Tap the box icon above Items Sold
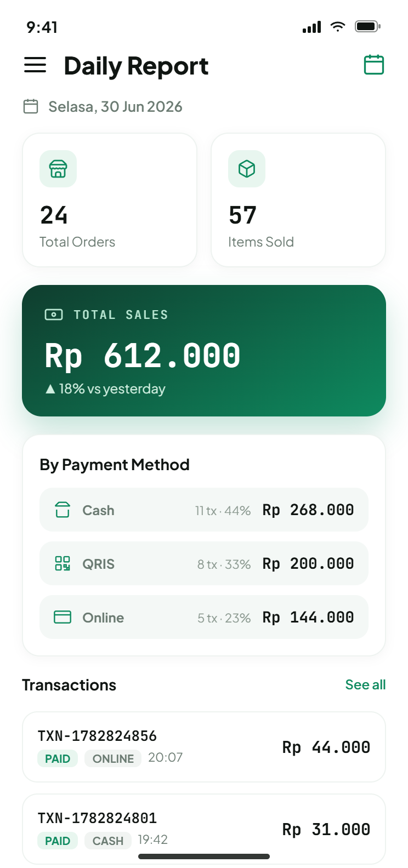This screenshot has width=408, height=868. (x=247, y=169)
